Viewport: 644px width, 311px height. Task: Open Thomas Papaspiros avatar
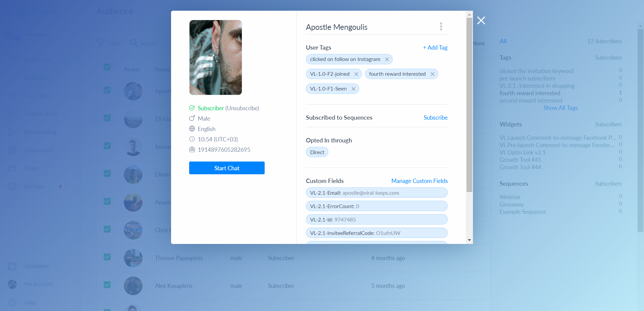(133, 258)
